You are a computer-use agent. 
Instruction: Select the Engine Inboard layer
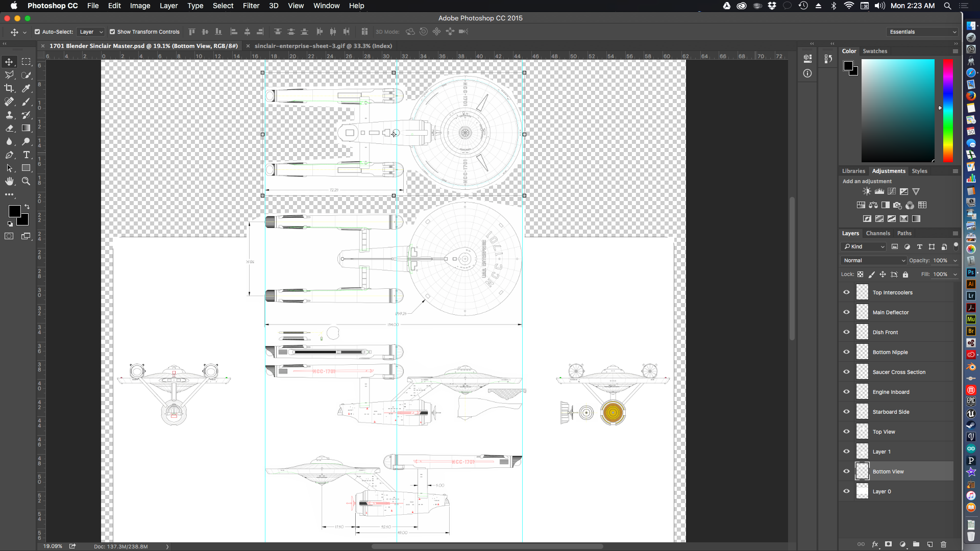(896, 392)
